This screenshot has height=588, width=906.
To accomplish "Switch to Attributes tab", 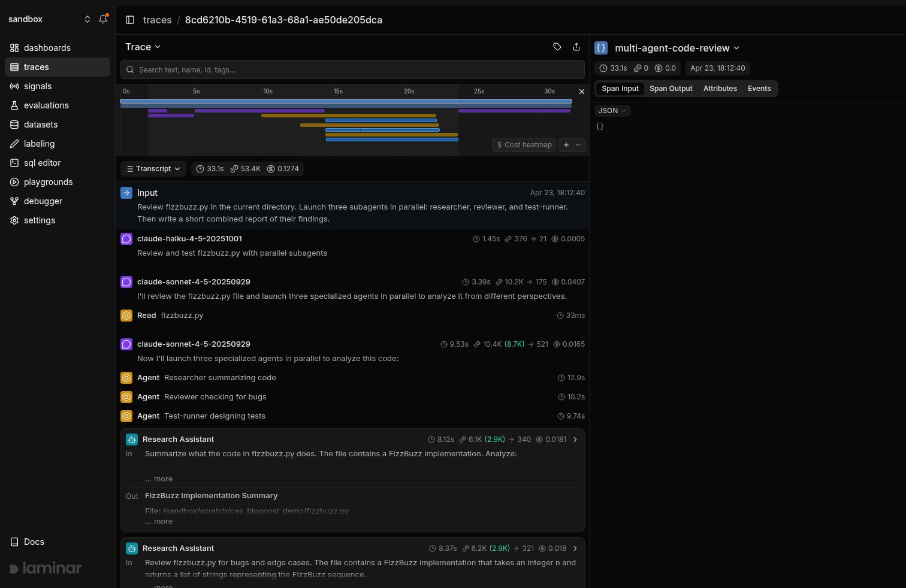I will pos(720,89).
